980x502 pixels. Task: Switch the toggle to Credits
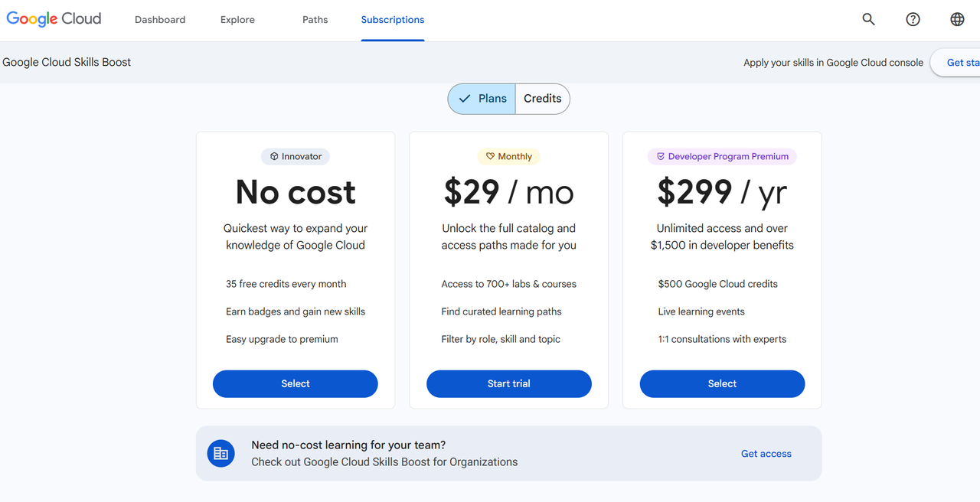(542, 99)
